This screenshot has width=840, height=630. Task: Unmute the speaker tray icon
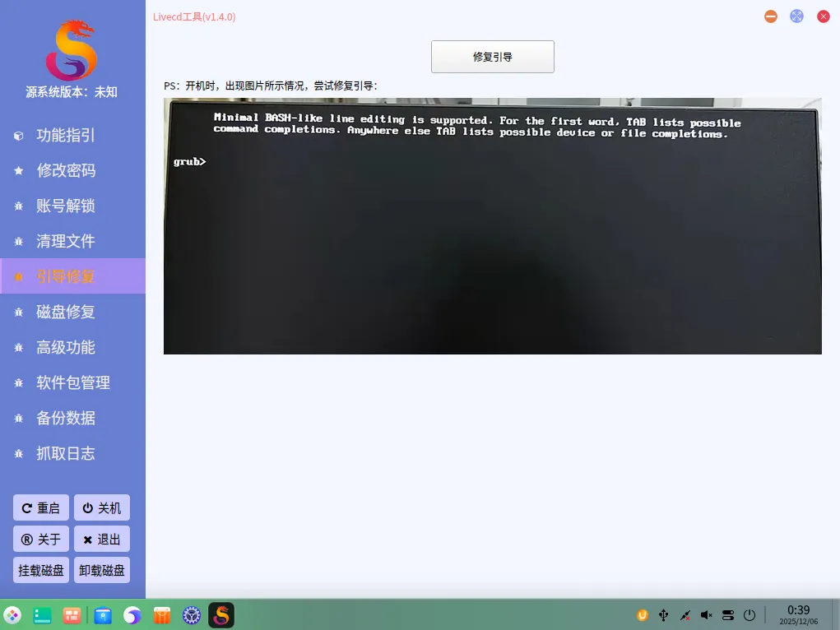pyautogui.click(x=705, y=614)
